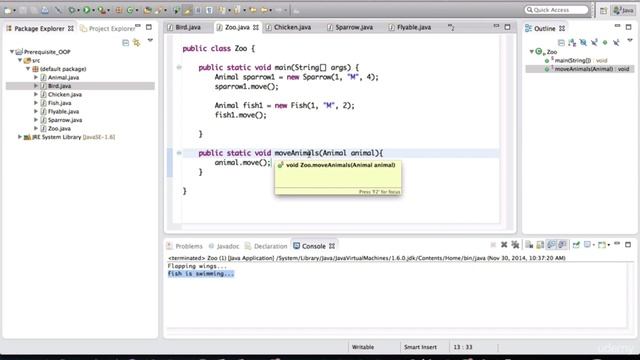Collapse the Prerequisite_OOP project node
640x360 pixels.
click(x=12, y=51)
